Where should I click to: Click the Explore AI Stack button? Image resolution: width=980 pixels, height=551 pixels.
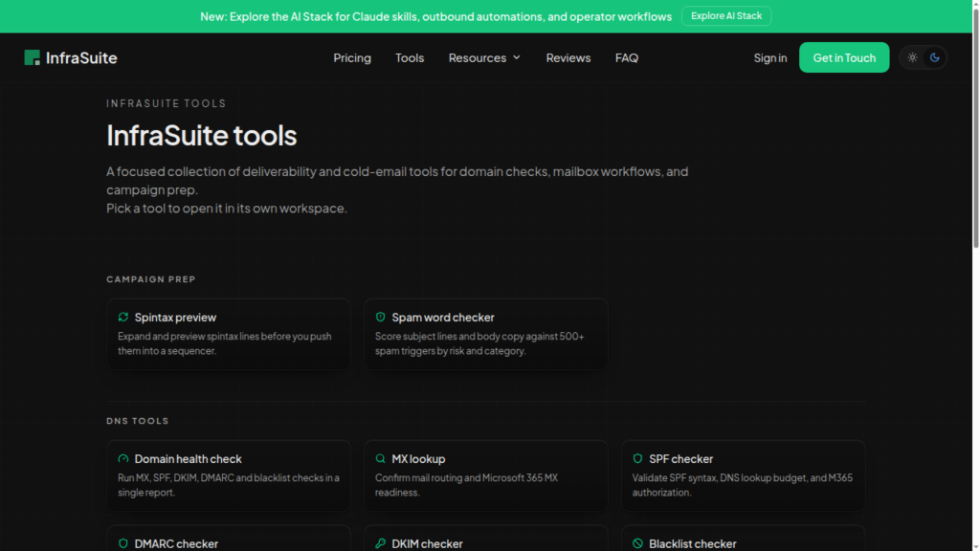tap(726, 15)
